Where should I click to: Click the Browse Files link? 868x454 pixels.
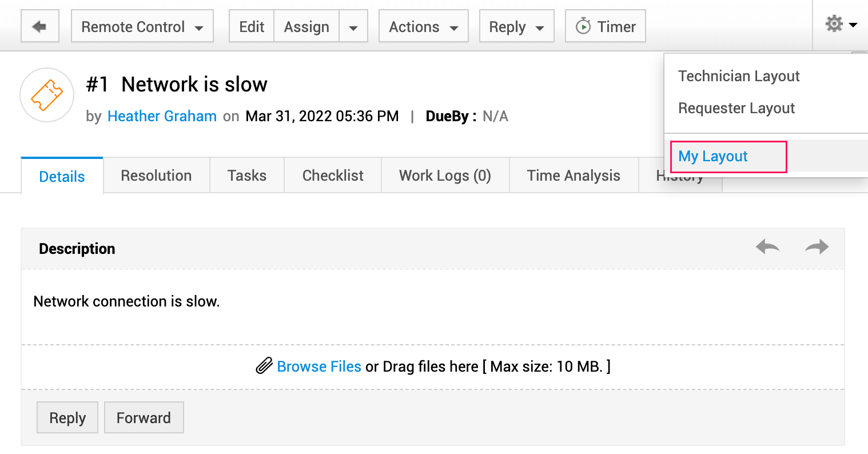coord(319,366)
